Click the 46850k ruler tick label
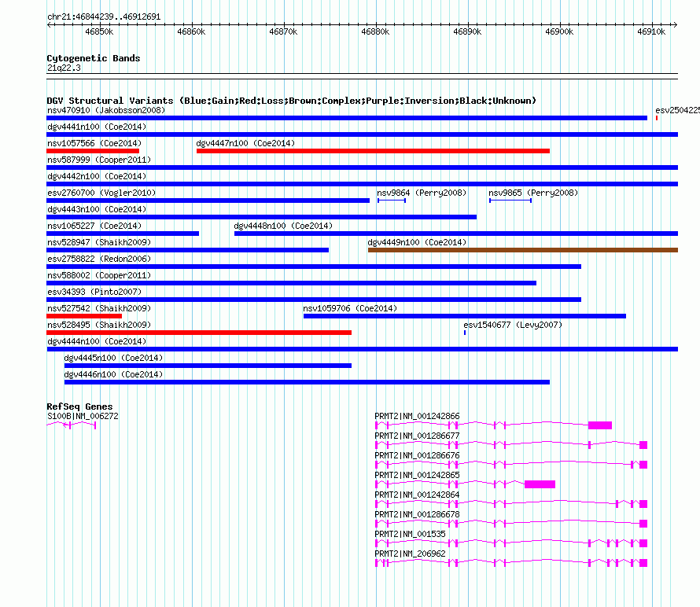Image resolution: width=700 pixels, height=607 pixels. [x=99, y=31]
